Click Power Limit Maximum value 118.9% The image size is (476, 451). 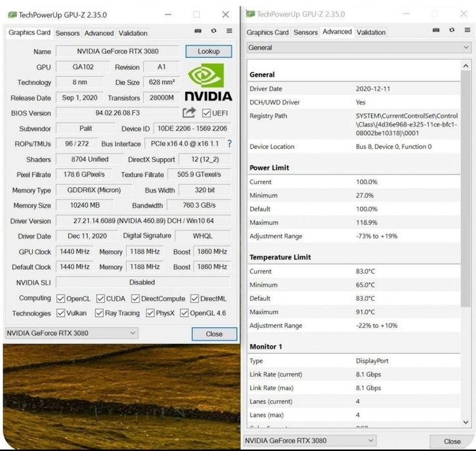[367, 223]
